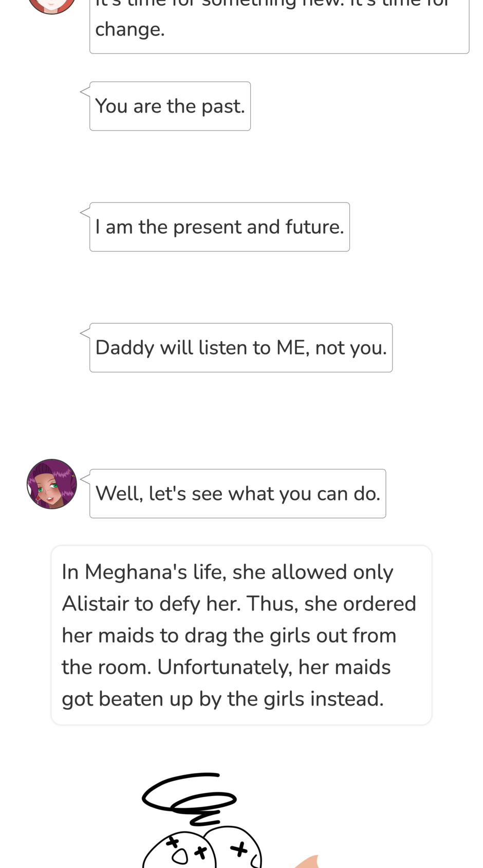Tap the narration box about Meghana's maids
This screenshot has height=868, width=483.
[x=241, y=635]
